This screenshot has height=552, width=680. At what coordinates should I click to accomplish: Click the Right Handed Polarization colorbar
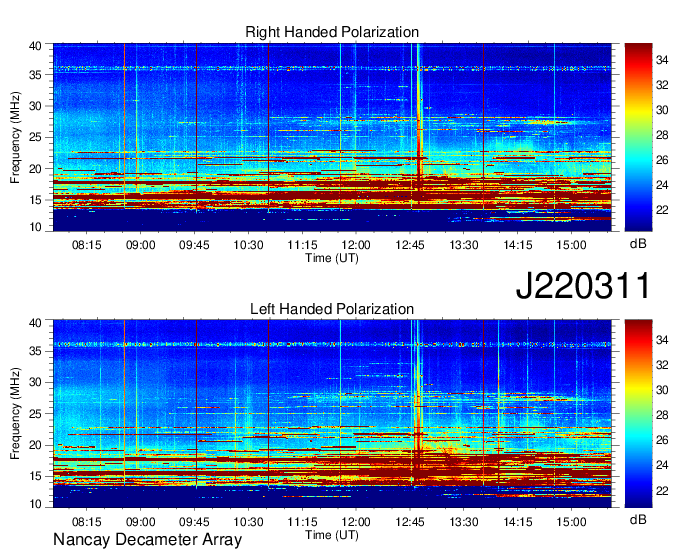(x=638, y=137)
